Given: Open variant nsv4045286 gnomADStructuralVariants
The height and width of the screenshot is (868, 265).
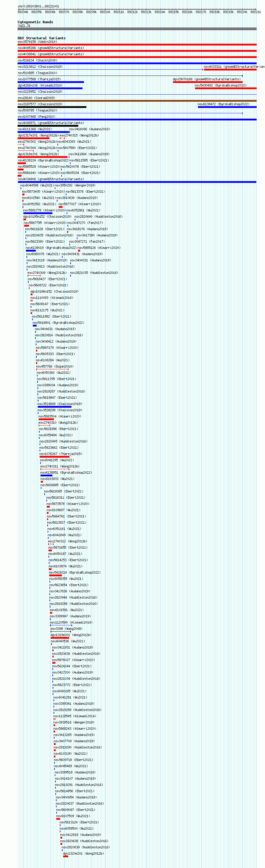Looking at the screenshot, I should pyautogui.click(x=51, y=48).
